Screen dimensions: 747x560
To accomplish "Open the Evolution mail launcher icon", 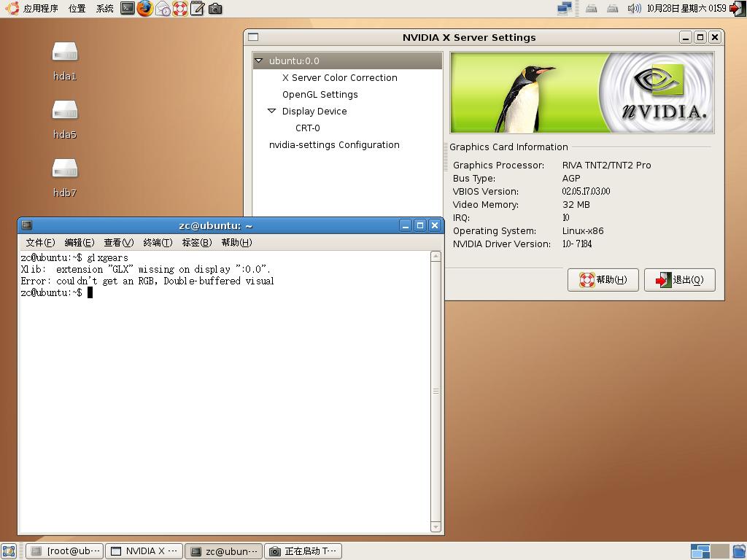I will [163, 9].
